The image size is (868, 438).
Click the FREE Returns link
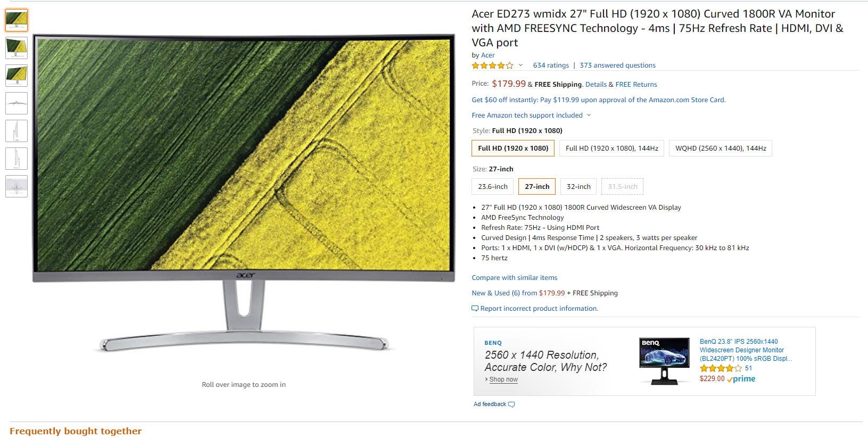(636, 85)
